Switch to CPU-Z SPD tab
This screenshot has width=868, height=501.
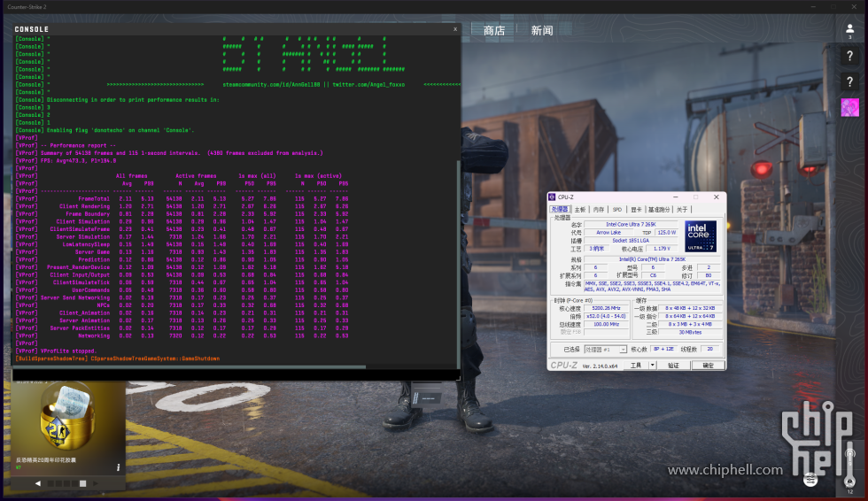click(x=617, y=210)
